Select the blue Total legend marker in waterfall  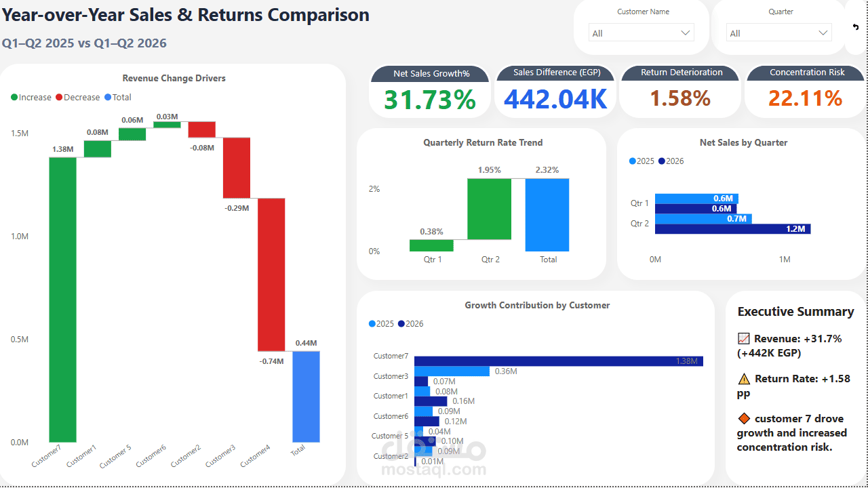tap(108, 98)
